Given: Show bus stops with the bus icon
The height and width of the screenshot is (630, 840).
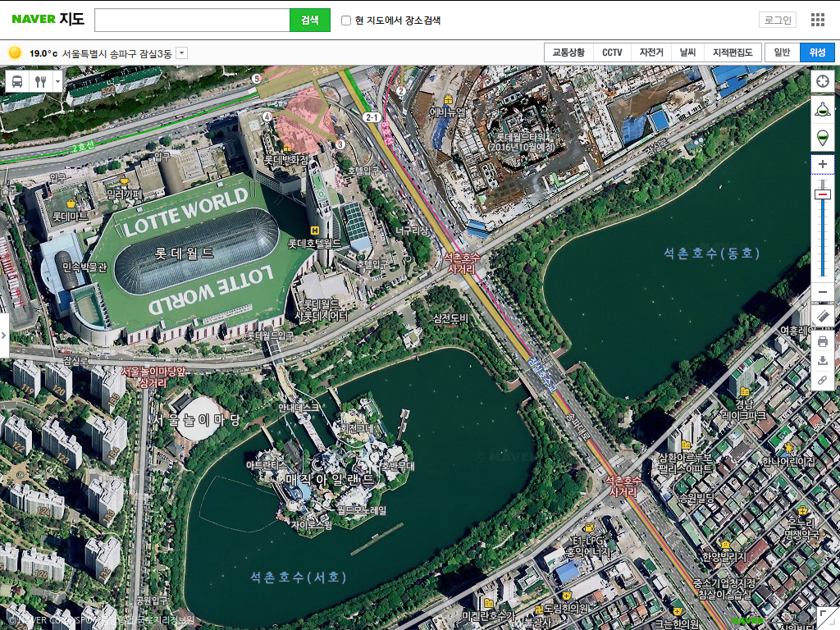Looking at the screenshot, I should pos(17,81).
